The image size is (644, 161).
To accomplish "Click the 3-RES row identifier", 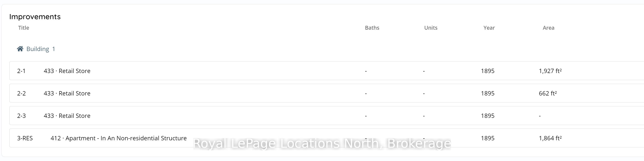I will 25,138.
